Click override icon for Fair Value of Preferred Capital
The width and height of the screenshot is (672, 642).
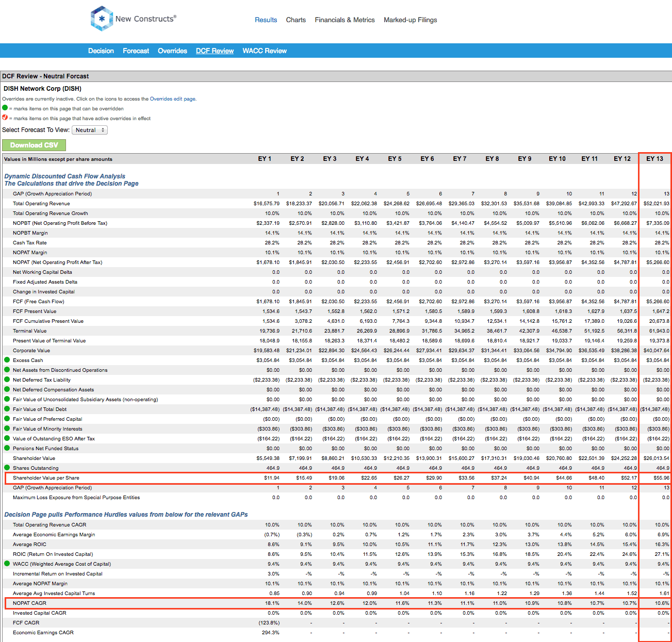(x=7, y=419)
